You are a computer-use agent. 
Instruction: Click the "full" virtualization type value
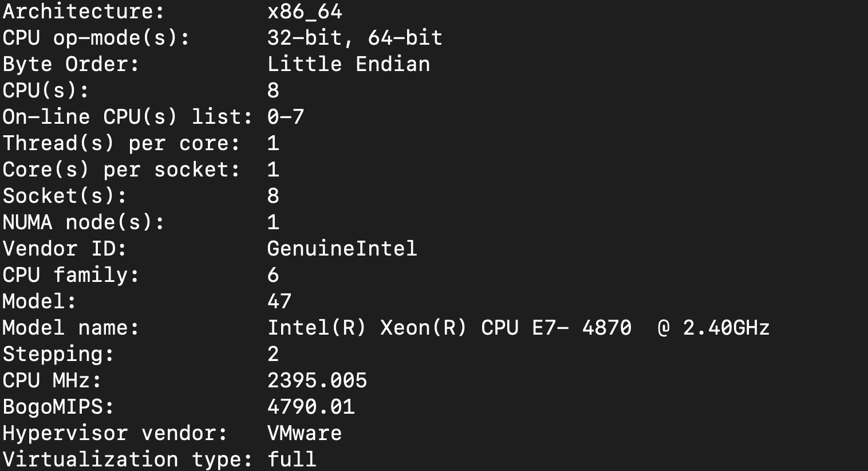coord(292,459)
